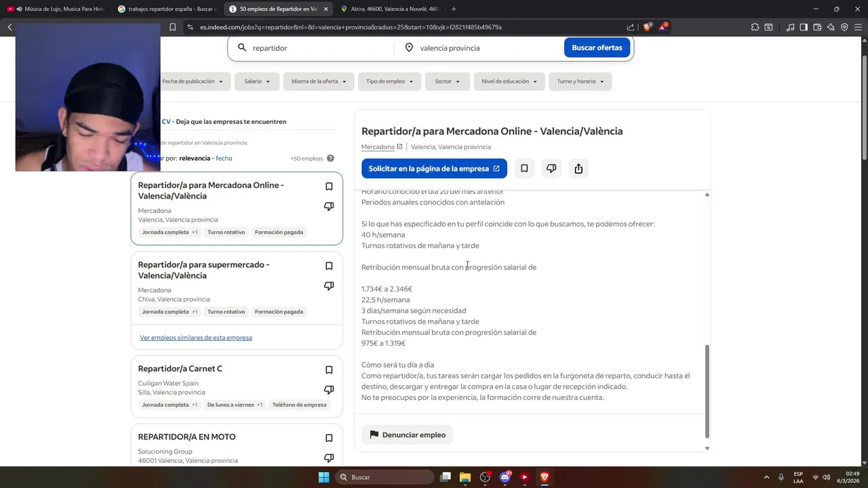Open browser extensions puzzle icon
868x488 pixels.
[x=755, y=27]
